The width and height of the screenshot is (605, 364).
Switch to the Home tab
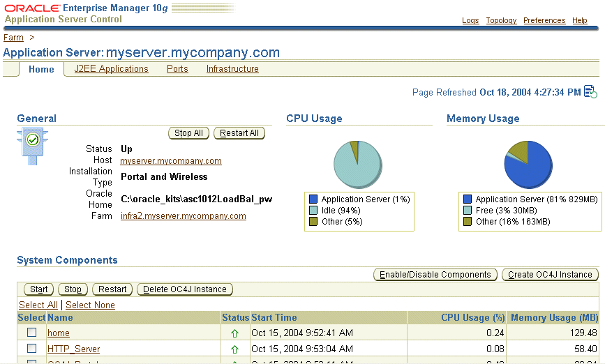pyautogui.click(x=41, y=70)
